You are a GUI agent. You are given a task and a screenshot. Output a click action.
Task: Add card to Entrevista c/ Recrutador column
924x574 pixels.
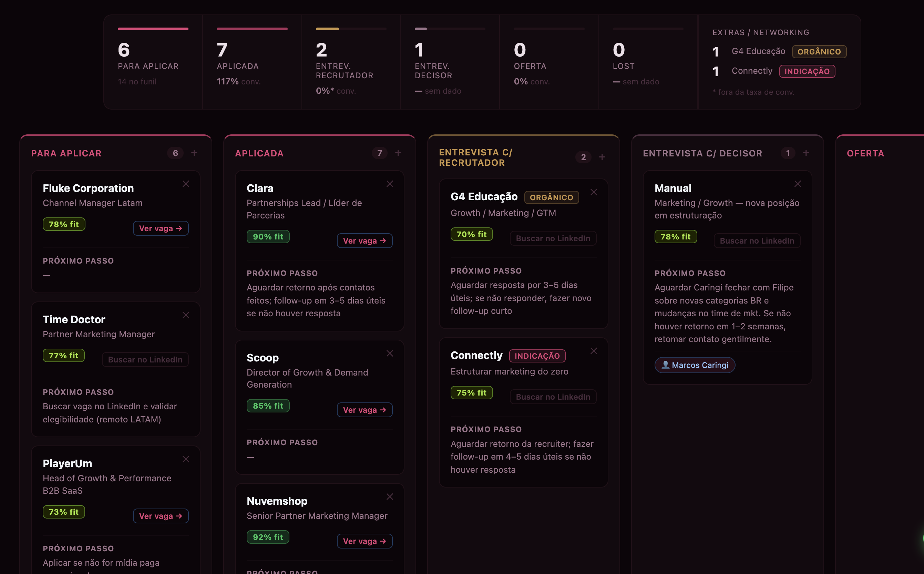tap(602, 157)
